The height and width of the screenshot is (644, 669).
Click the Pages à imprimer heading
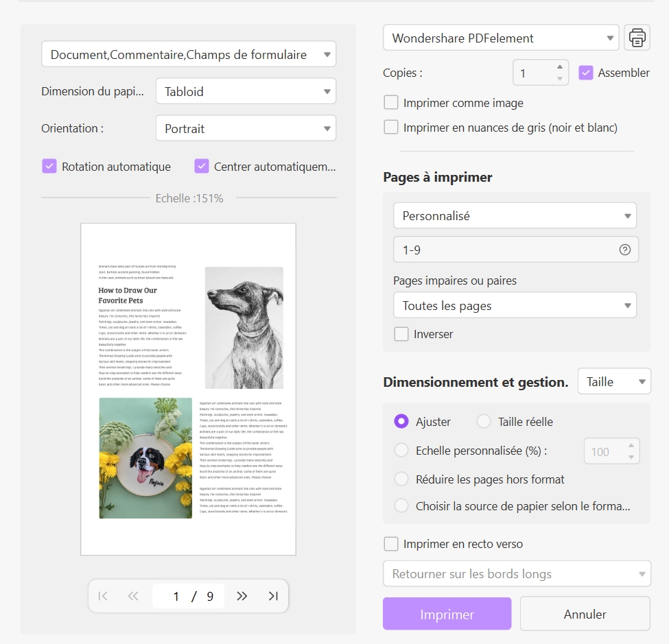click(x=437, y=177)
